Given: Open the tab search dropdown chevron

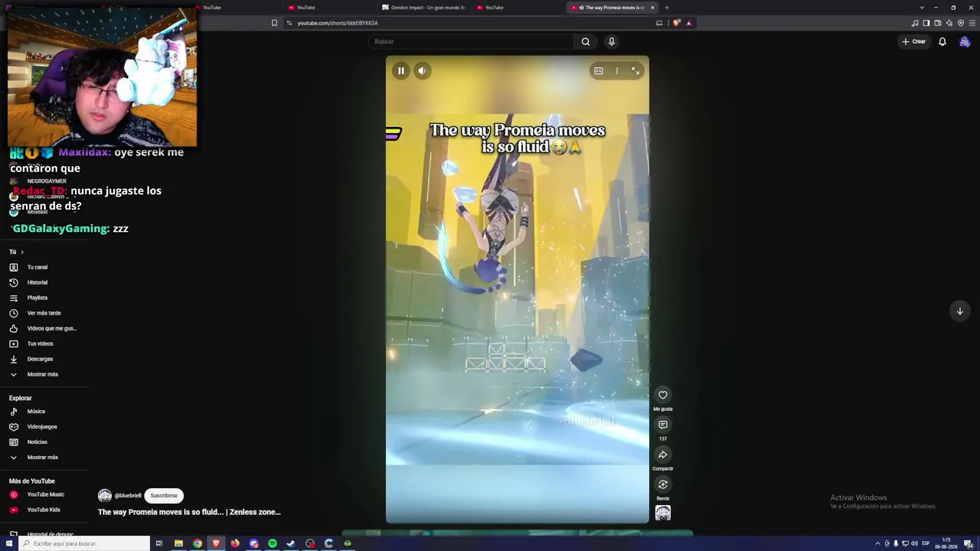Looking at the screenshot, I should [922, 8].
